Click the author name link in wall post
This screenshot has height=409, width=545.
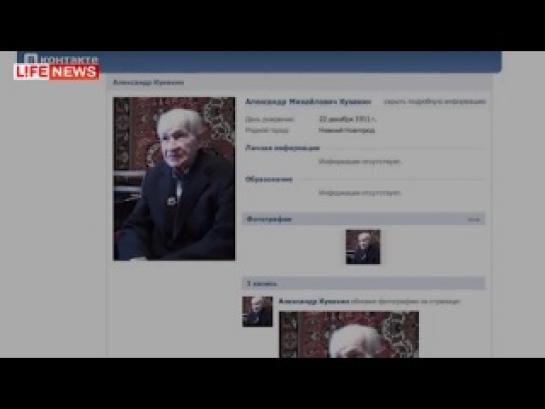point(314,301)
